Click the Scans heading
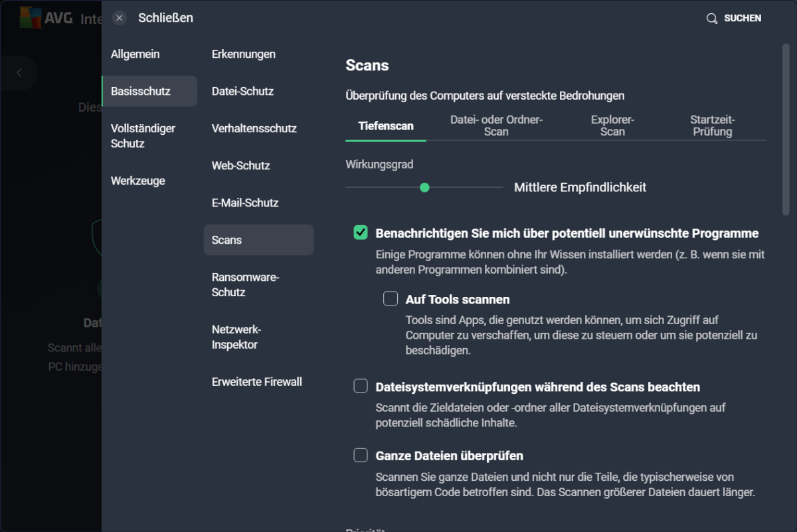This screenshot has height=532, width=797. [367, 66]
